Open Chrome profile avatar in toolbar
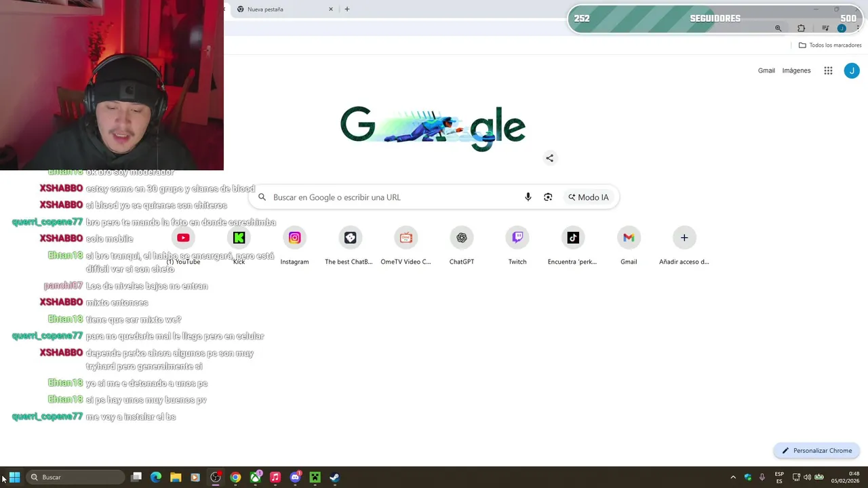 tap(842, 28)
